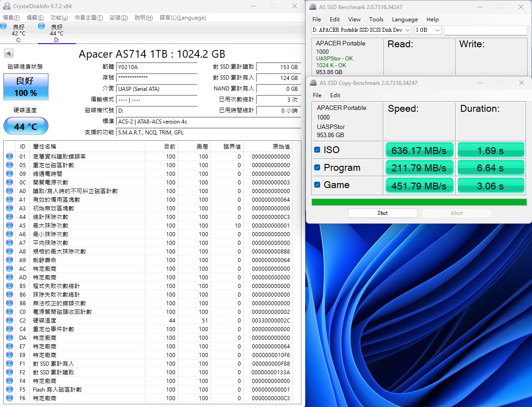Click the ISO speed result 636.17 MB/s

[419, 150]
